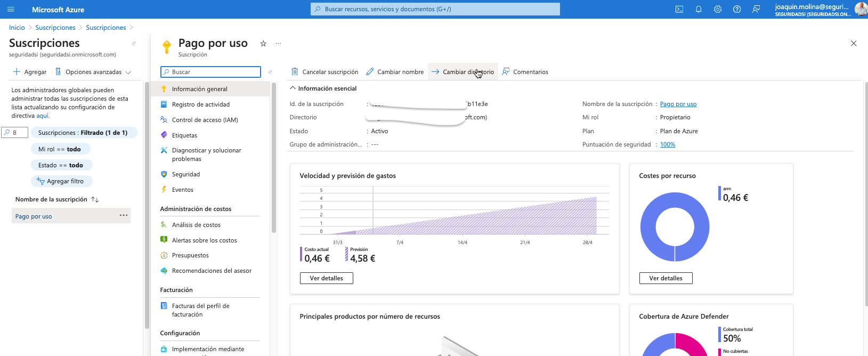
Task: Pin Pago por uso with star icon
Action: coord(263,44)
